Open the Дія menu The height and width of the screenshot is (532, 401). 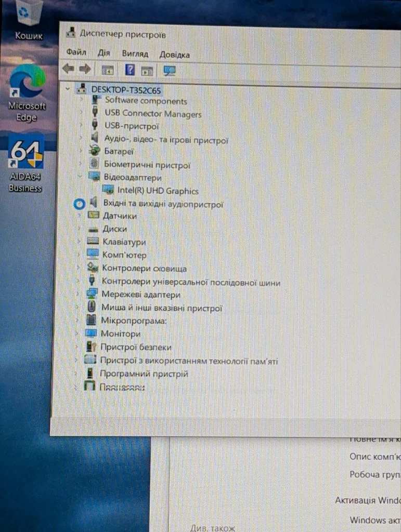point(104,53)
